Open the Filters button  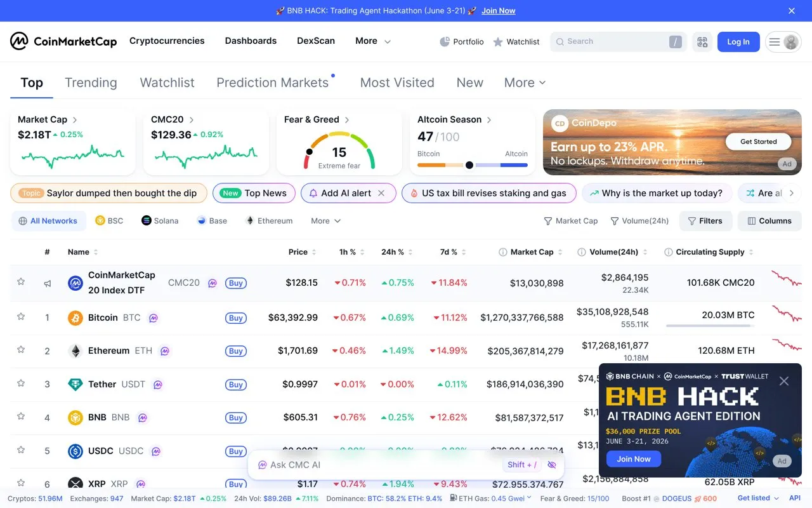705,221
